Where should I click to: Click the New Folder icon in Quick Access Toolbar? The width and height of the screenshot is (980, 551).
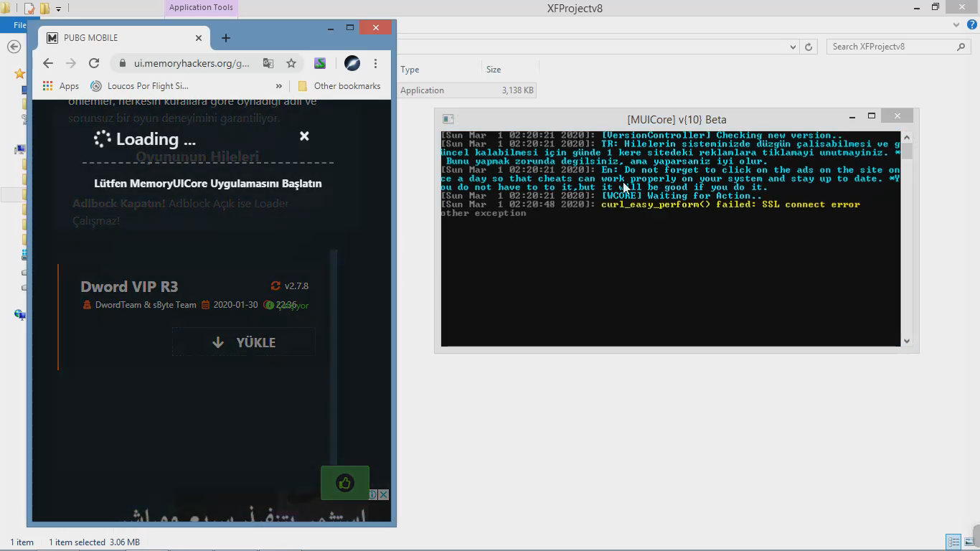point(44,9)
